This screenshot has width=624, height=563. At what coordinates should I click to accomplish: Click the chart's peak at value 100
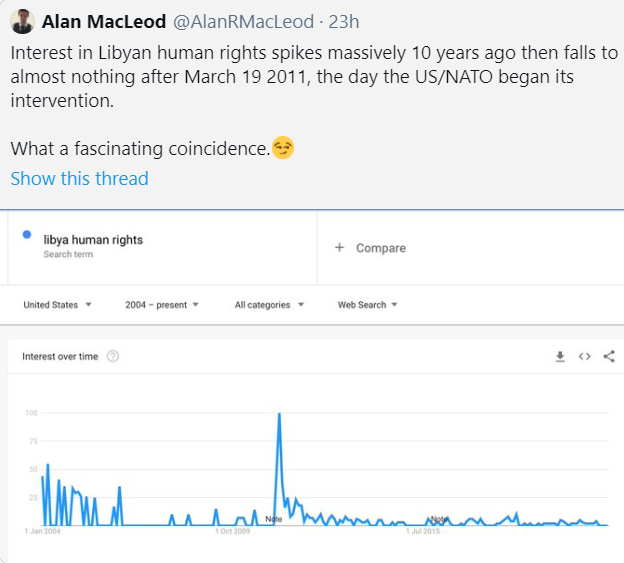278,414
